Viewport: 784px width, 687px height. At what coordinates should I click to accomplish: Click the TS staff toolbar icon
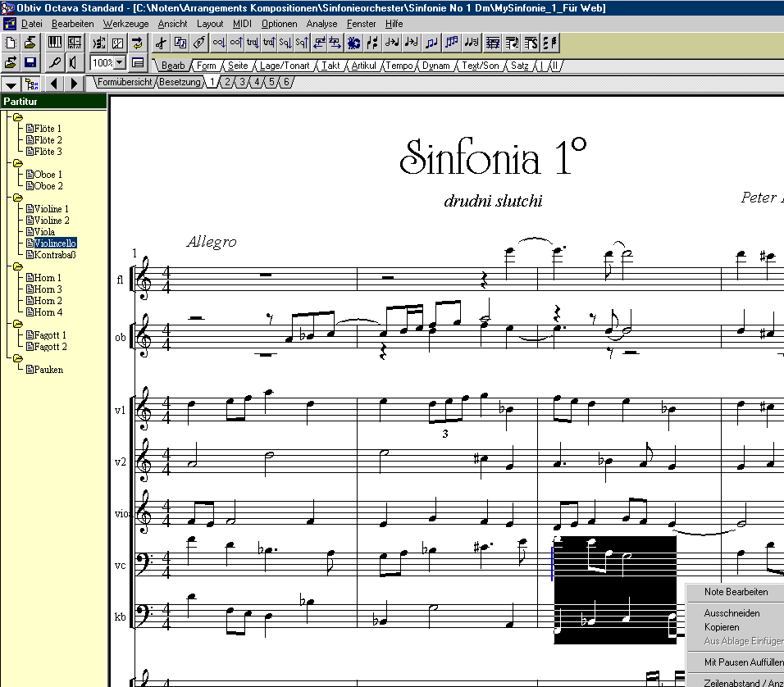click(x=531, y=43)
